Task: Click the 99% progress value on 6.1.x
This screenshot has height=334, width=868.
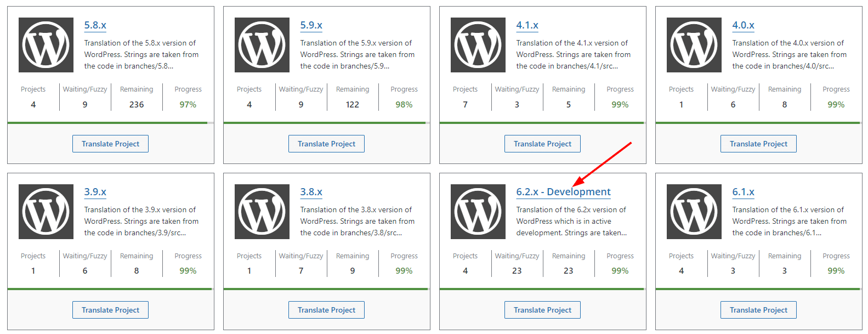Action: [x=836, y=271]
